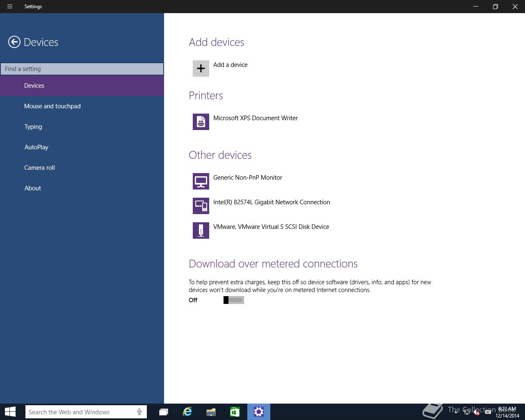This screenshot has height=420, width=525.
Task: Open Camera roll settings
Action: [x=82, y=168]
